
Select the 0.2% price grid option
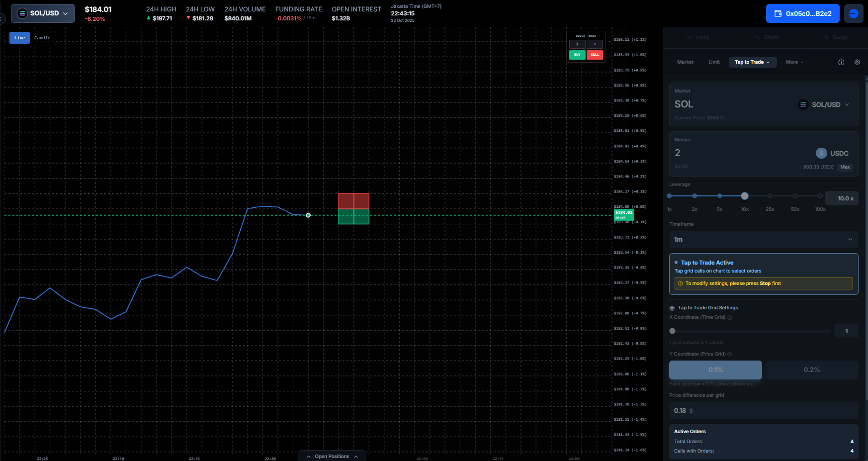(811, 370)
